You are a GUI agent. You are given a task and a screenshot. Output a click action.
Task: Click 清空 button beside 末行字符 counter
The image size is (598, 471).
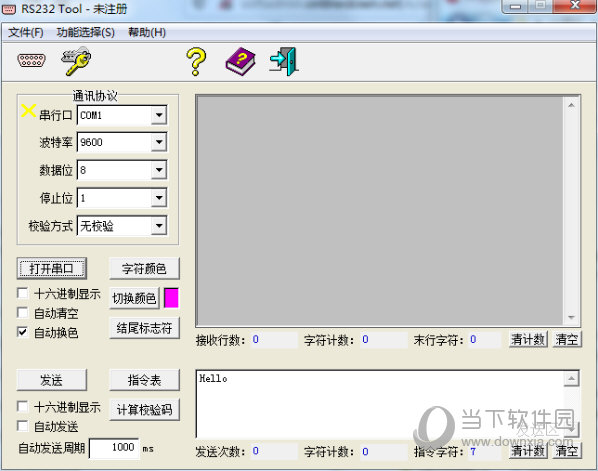[567, 339]
